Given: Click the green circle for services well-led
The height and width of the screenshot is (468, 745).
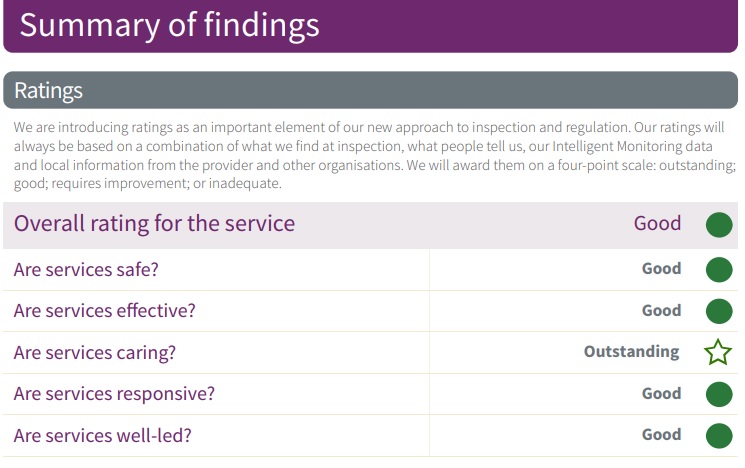Looking at the screenshot, I should [719, 436].
